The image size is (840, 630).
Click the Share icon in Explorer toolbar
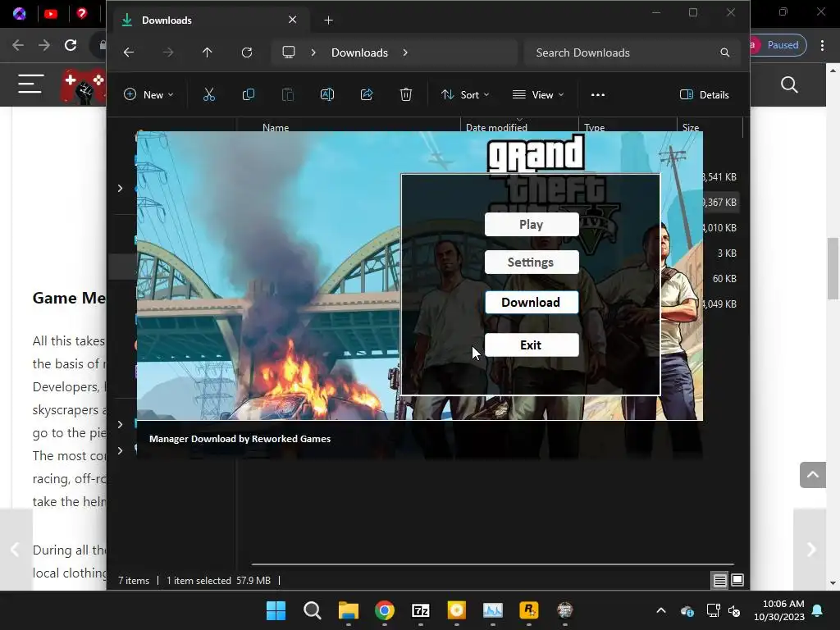pos(367,95)
